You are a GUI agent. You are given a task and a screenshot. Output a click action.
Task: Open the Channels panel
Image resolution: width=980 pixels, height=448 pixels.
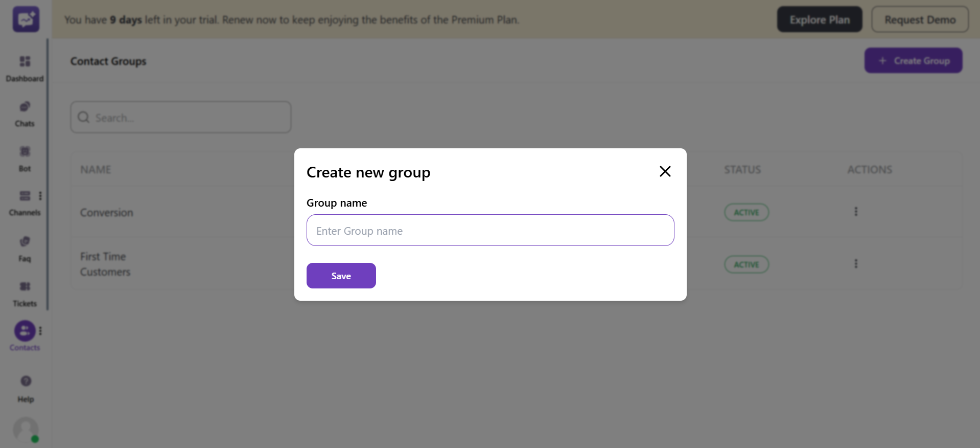(25, 200)
